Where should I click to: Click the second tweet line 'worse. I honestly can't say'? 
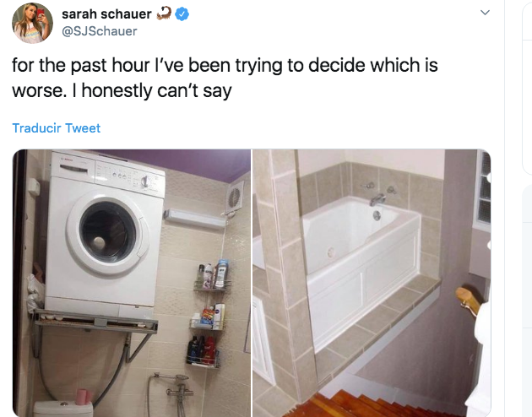pos(122,90)
